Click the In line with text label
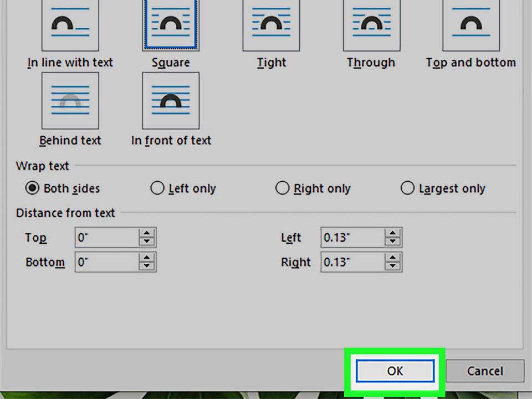The image size is (532, 399). pos(70,63)
